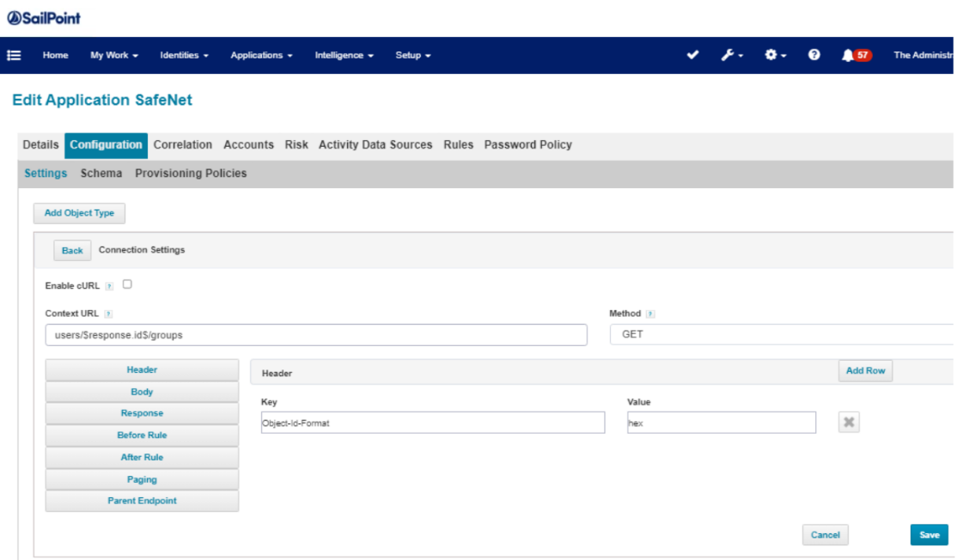Screen dimensions: 957x560
Task: Open the Response section button
Action: point(143,413)
